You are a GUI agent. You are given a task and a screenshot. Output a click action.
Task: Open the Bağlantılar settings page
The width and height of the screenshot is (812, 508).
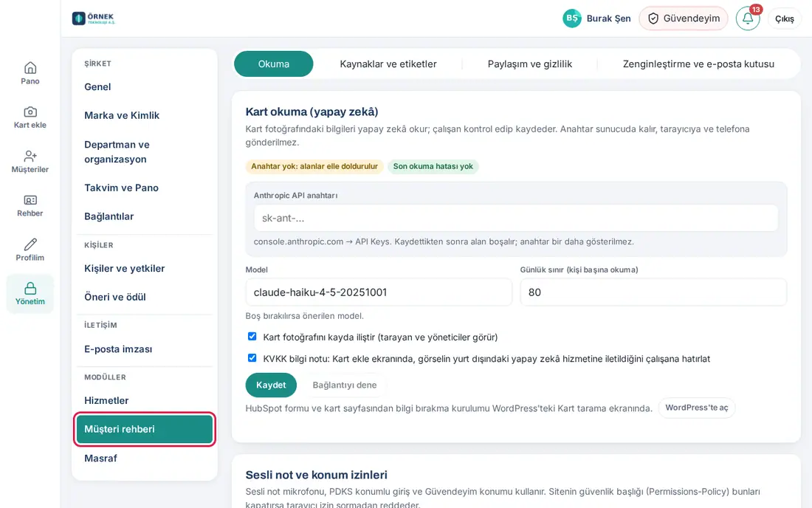(145, 216)
